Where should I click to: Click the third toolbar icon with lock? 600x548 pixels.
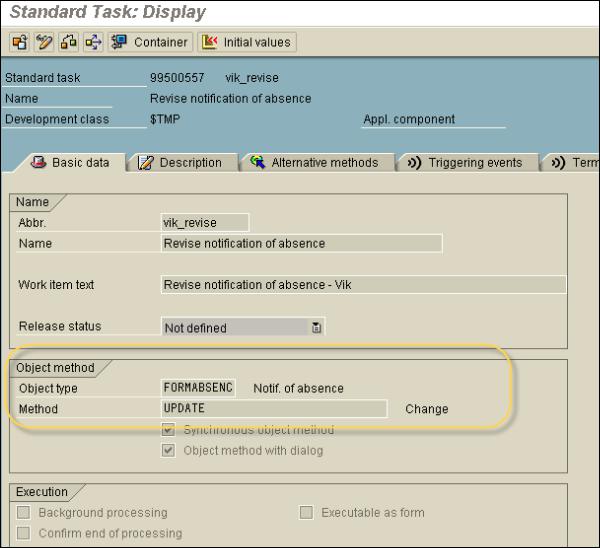tap(68, 42)
